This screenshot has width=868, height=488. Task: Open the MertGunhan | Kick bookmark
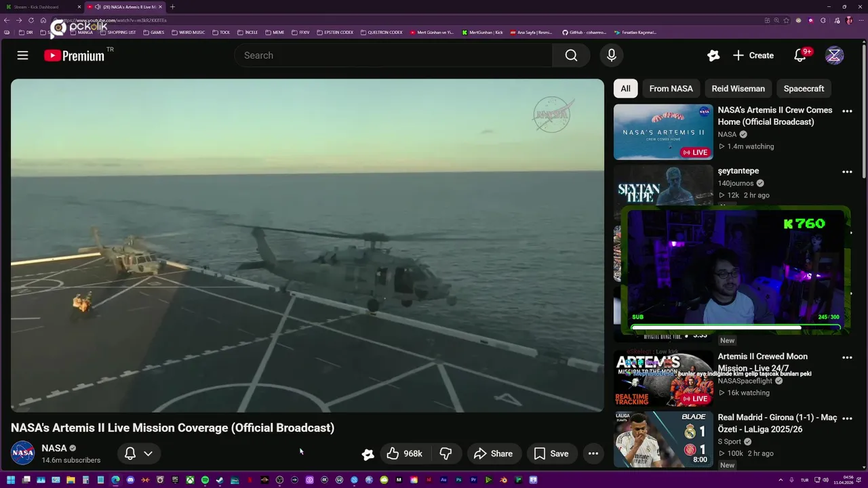(482, 33)
